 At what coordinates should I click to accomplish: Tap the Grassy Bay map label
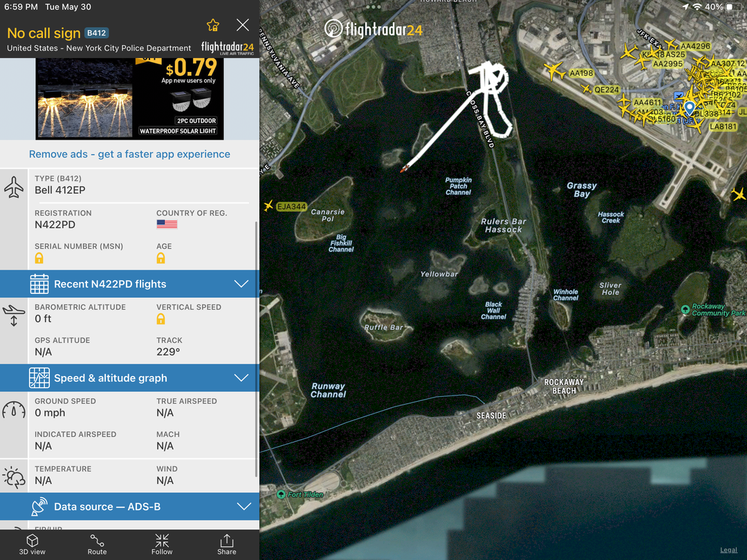(582, 189)
